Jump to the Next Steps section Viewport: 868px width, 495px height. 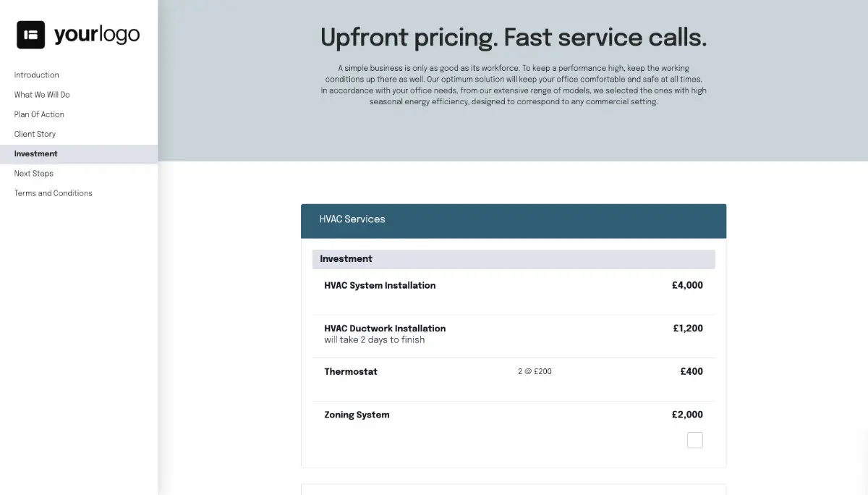click(33, 173)
